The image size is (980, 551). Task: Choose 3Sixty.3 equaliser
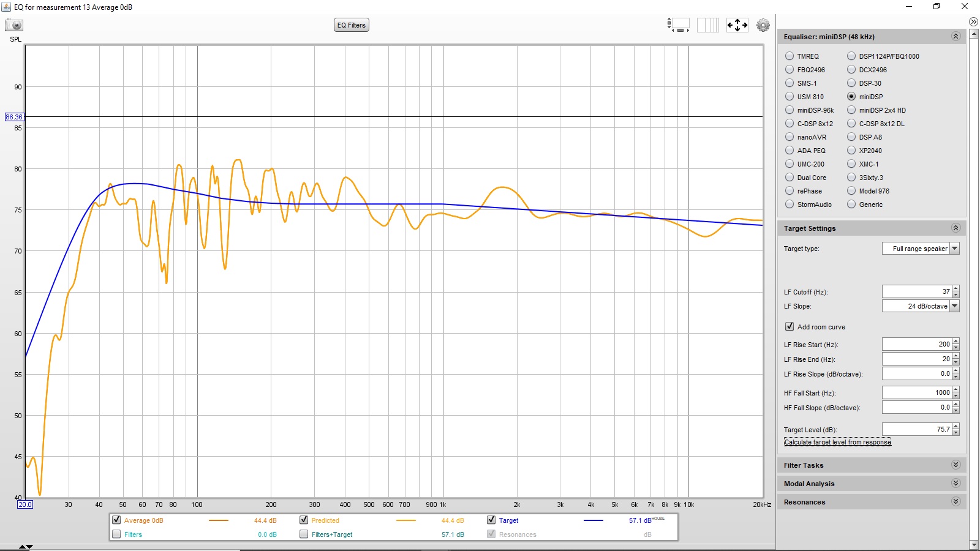click(x=851, y=177)
